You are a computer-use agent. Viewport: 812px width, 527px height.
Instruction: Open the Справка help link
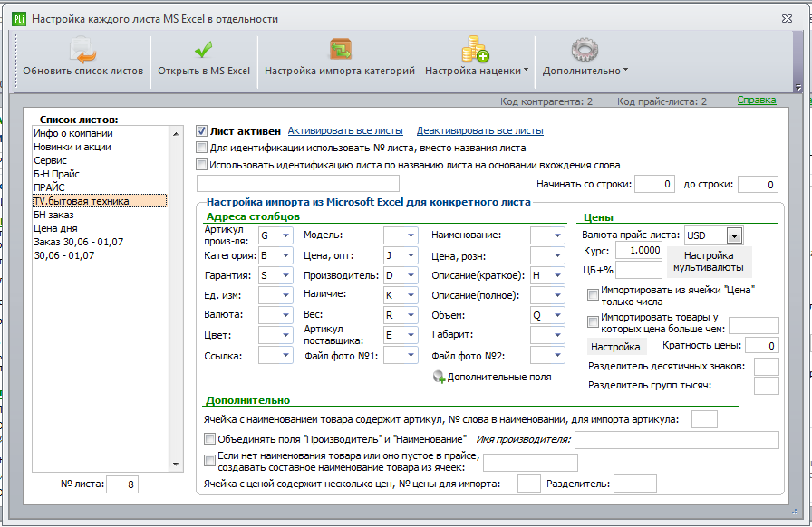click(x=757, y=100)
